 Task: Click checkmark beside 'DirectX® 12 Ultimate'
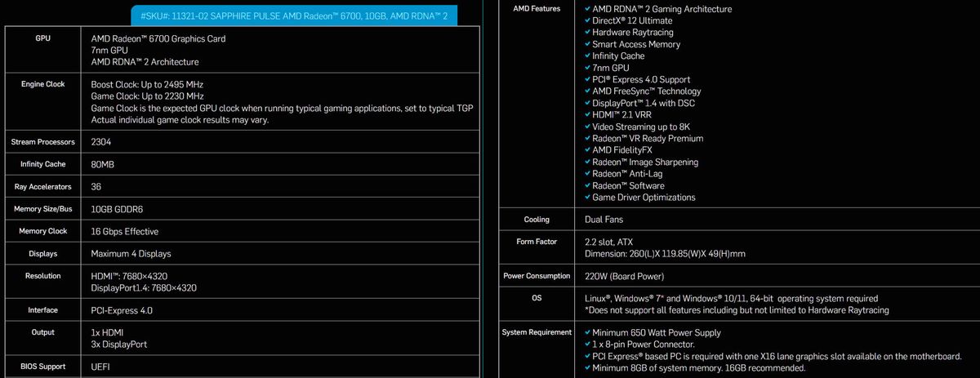588,20
